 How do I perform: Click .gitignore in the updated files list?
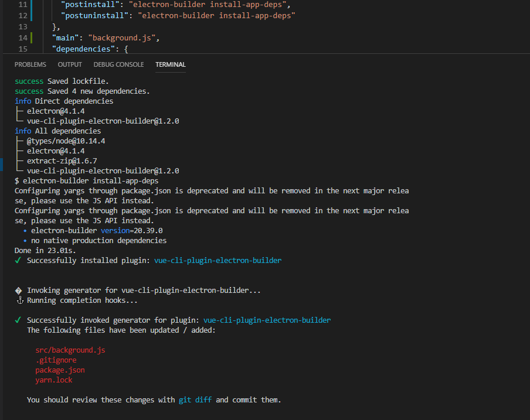tap(56, 360)
